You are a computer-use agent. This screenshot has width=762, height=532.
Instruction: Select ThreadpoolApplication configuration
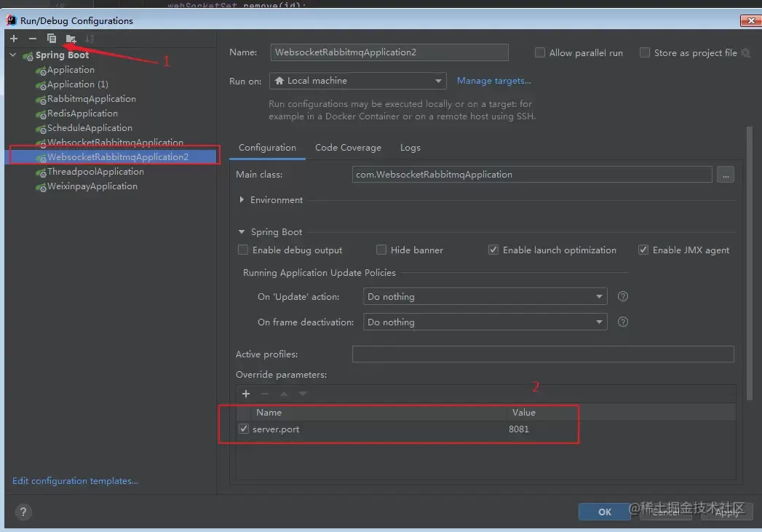tap(95, 172)
